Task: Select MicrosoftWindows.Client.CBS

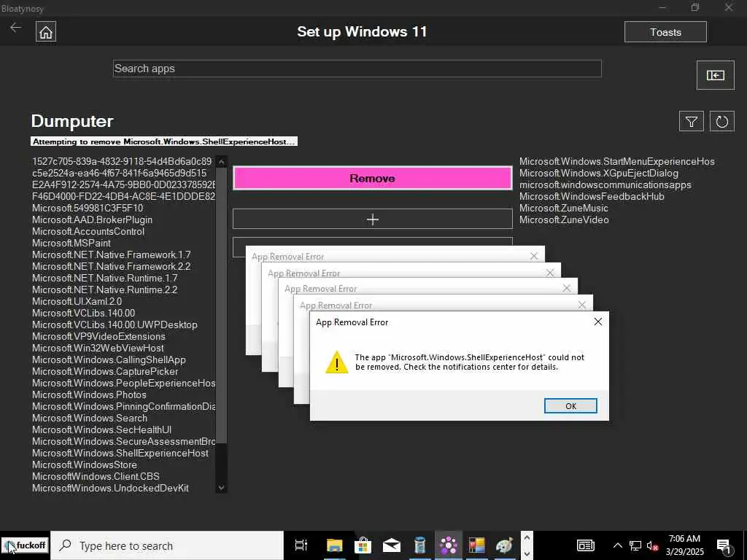Action: coord(96,476)
